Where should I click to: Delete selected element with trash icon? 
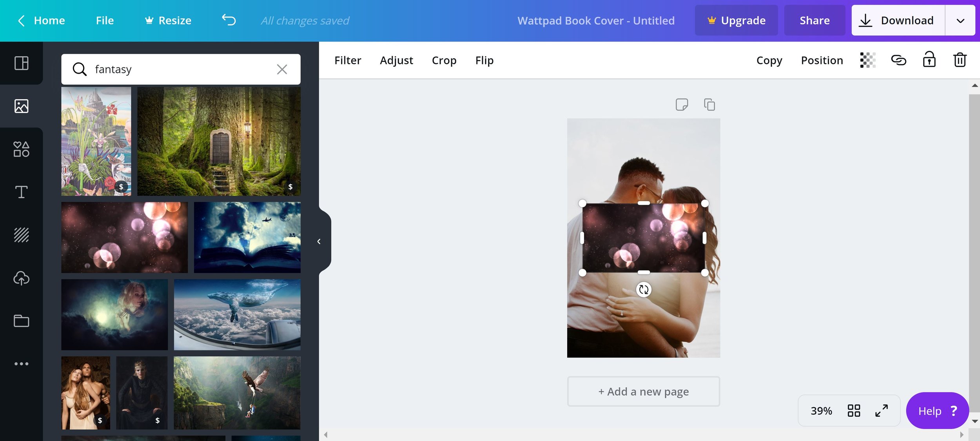click(x=960, y=60)
